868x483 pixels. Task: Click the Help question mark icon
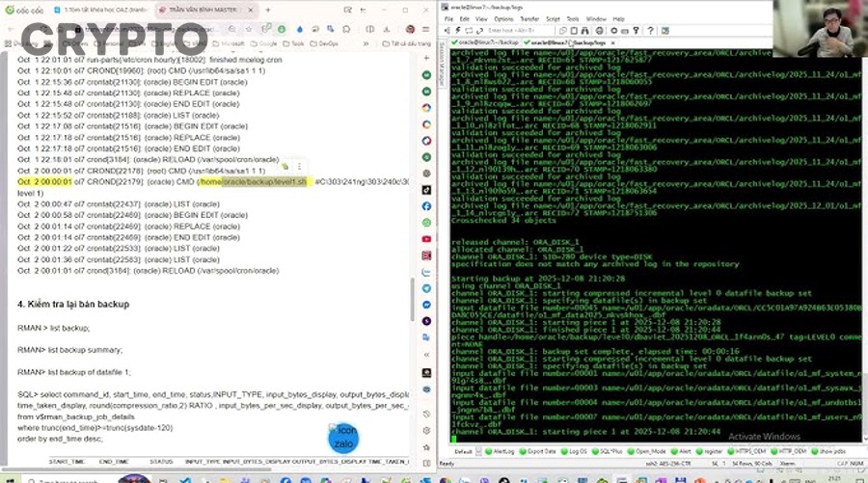click(650, 31)
